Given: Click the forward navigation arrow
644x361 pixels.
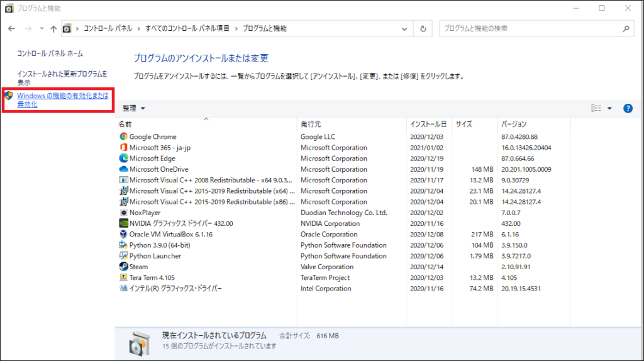Looking at the screenshot, I should tap(28, 28).
